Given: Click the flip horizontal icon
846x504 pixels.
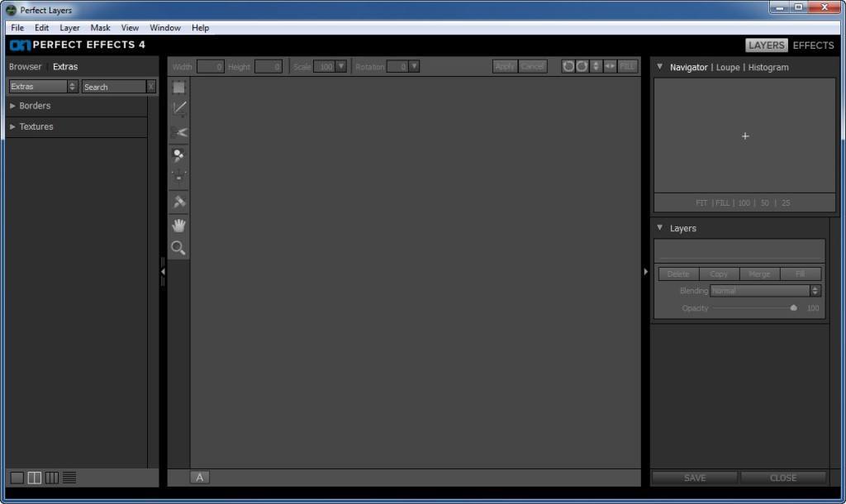Looking at the screenshot, I should pyautogui.click(x=610, y=66).
